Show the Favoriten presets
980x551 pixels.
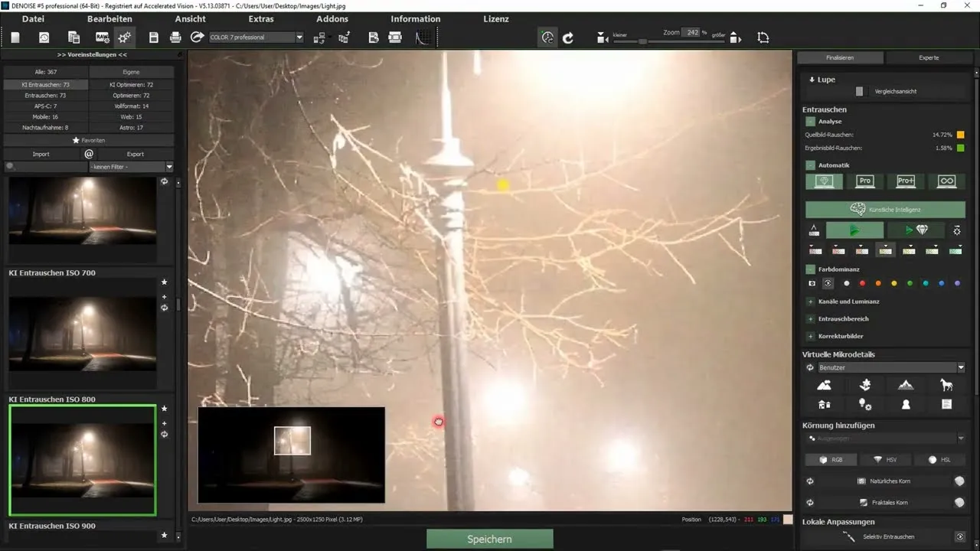(x=89, y=141)
